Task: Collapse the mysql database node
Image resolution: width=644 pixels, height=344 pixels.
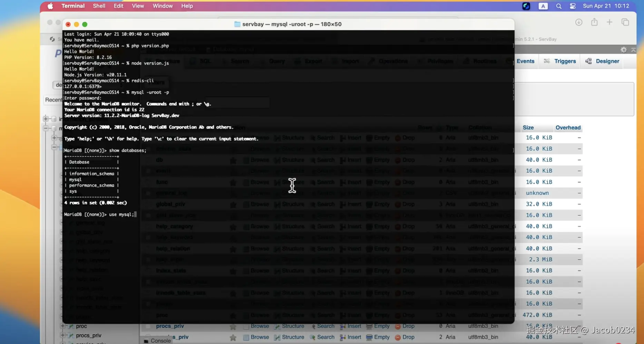Action: (46, 128)
